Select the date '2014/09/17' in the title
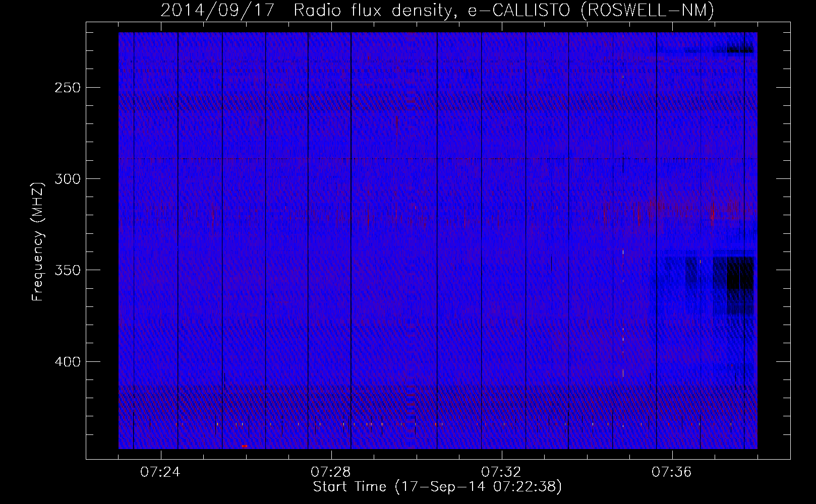The width and height of the screenshot is (816, 504). click(217, 10)
